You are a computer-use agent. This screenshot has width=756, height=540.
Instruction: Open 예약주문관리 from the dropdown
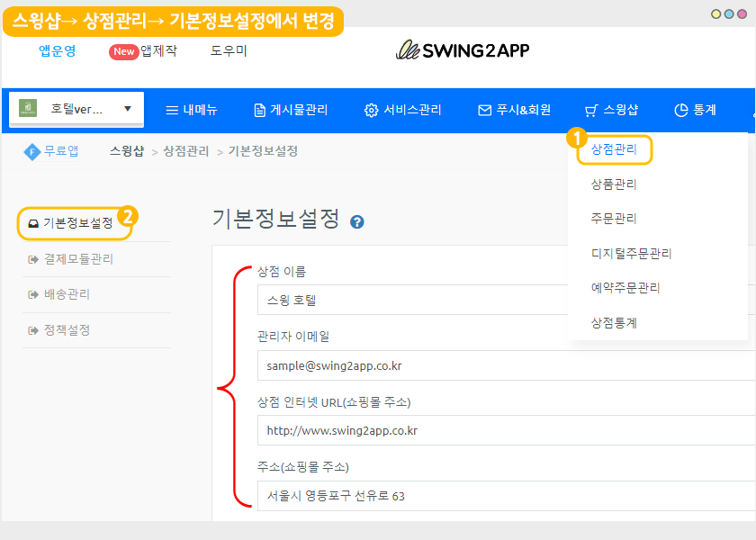pos(625,288)
